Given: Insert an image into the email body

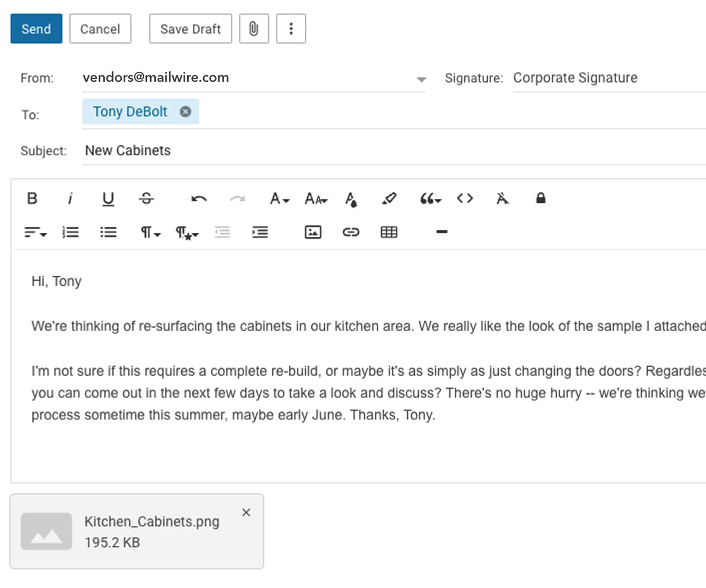Looking at the screenshot, I should pos(312,232).
